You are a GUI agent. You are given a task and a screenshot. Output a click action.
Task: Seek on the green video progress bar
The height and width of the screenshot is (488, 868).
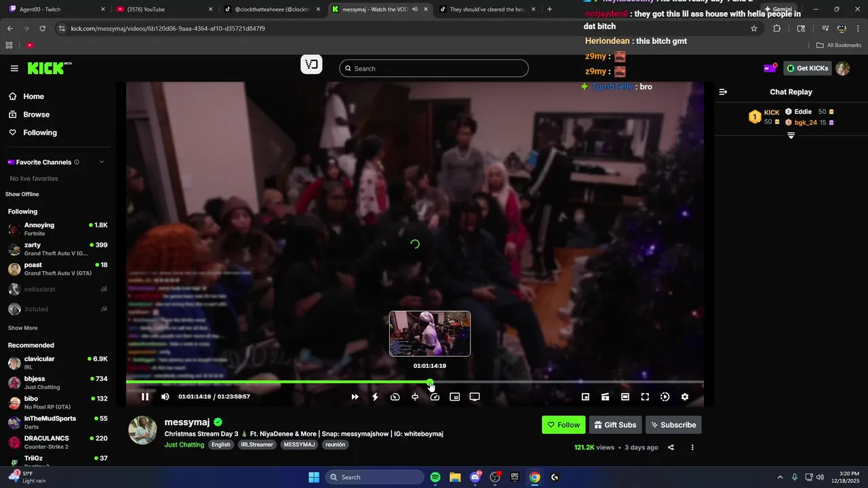(278, 382)
